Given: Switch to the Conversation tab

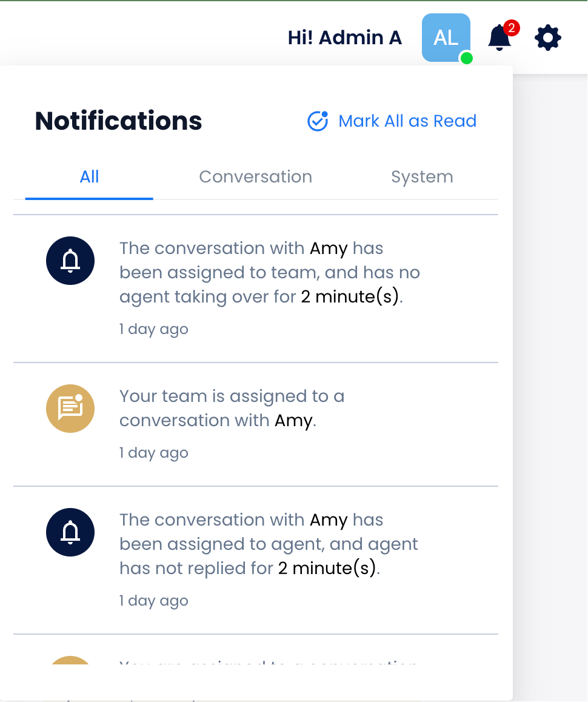Looking at the screenshot, I should pyautogui.click(x=256, y=177).
